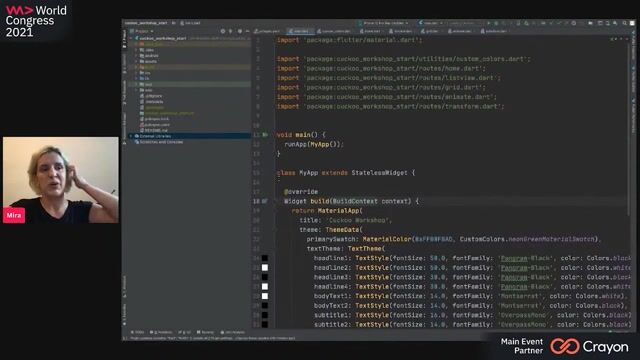Open Search Everywhere magnifier icon at top right
This screenshot has height=360, width=640.
coord(624,23)
